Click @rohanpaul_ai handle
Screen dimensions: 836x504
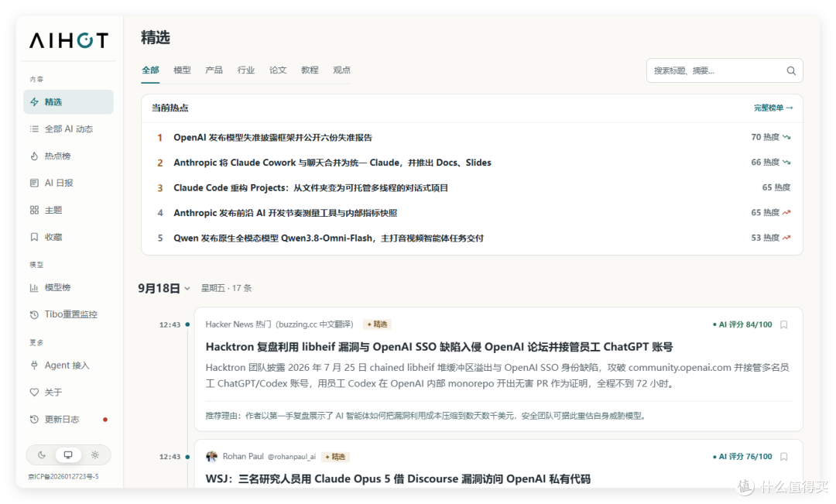(x=292, y=457)
